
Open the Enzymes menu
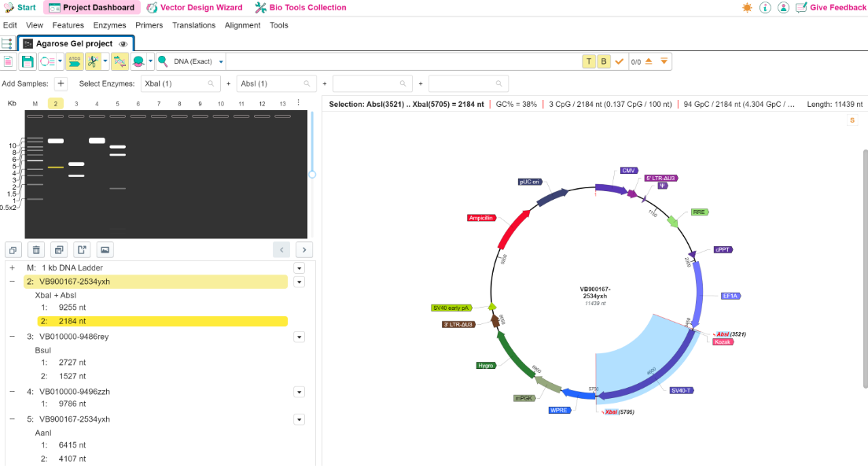coord(109,25)
